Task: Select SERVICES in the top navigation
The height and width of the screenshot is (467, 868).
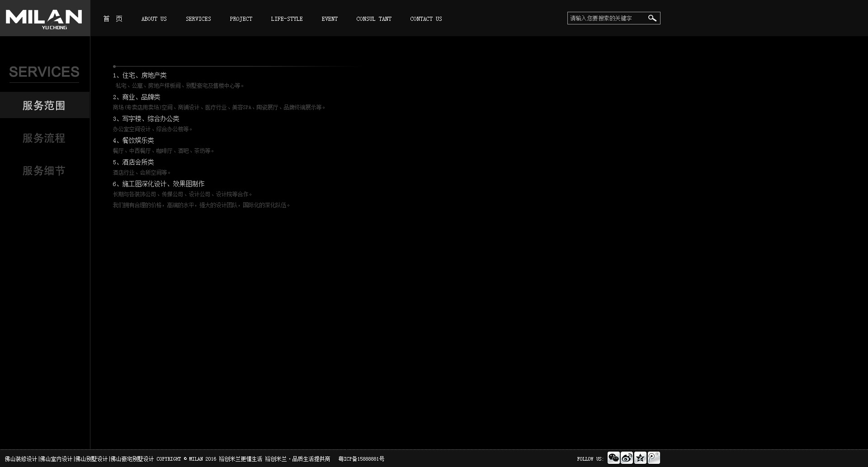Action: coord(198,19)
